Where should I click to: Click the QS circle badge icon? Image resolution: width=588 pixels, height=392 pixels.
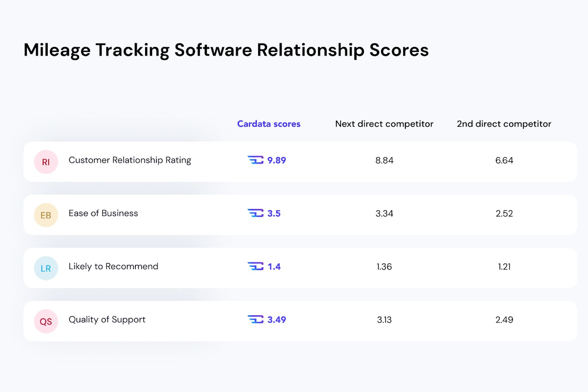46,321
